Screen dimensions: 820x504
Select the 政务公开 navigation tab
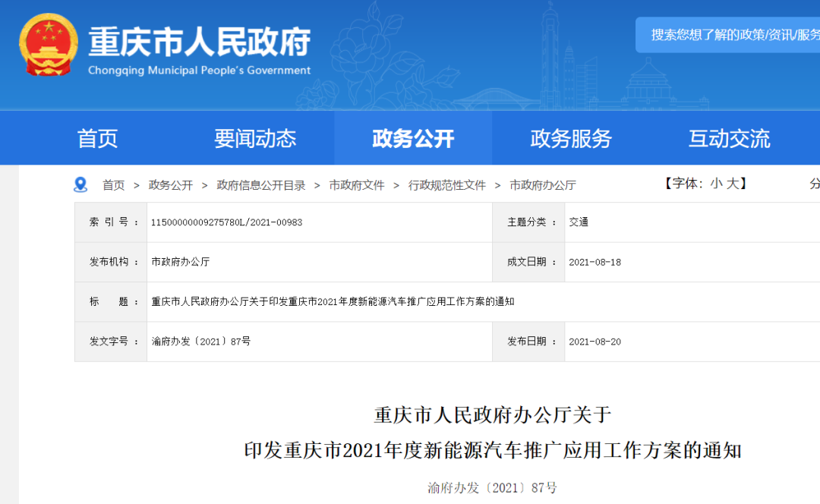(x=413, y=138)
